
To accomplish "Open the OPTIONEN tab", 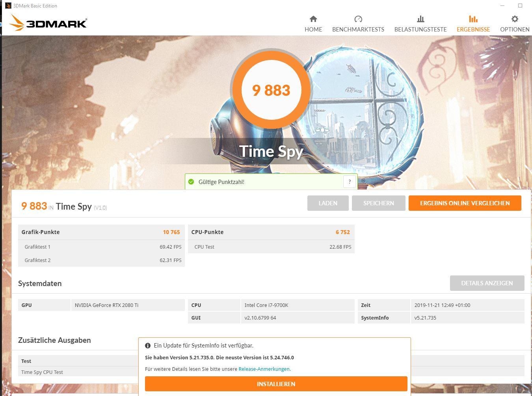I will click(x=515, y=24).
